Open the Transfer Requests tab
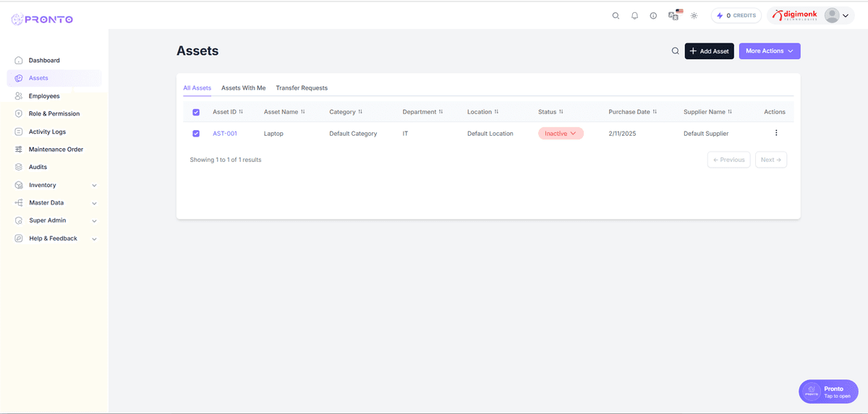 tap(302, 88)
